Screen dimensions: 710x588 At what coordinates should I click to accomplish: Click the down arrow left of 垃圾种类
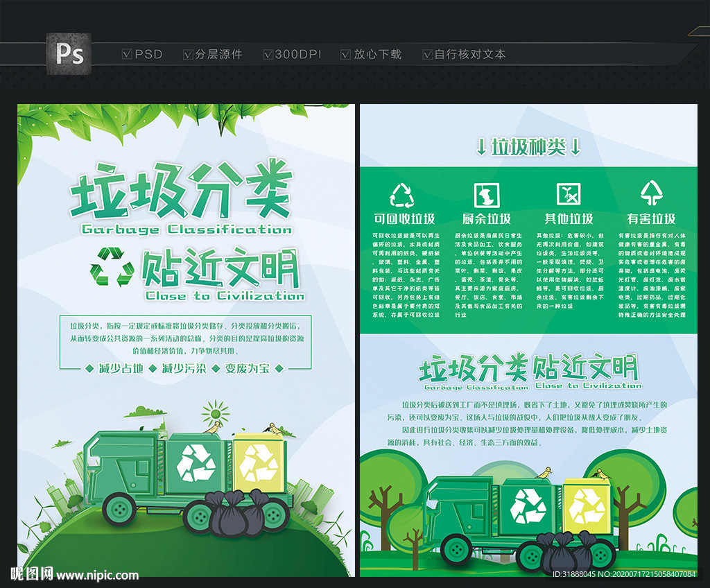[481, 147]
